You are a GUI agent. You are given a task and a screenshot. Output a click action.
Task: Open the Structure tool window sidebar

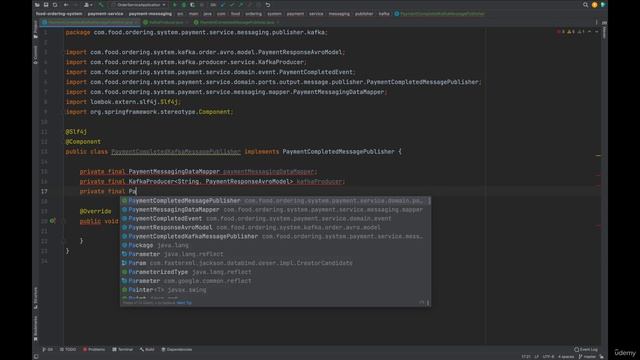coord(36,298)
